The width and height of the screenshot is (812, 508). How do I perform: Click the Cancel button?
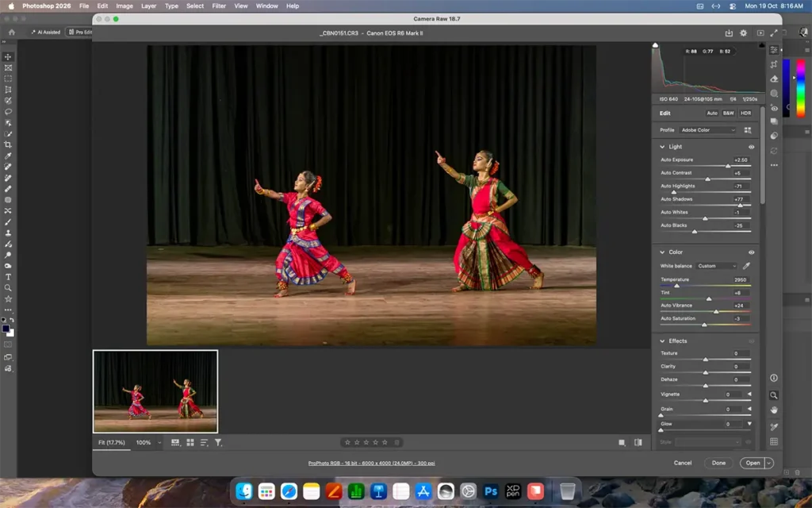[683, 463]
